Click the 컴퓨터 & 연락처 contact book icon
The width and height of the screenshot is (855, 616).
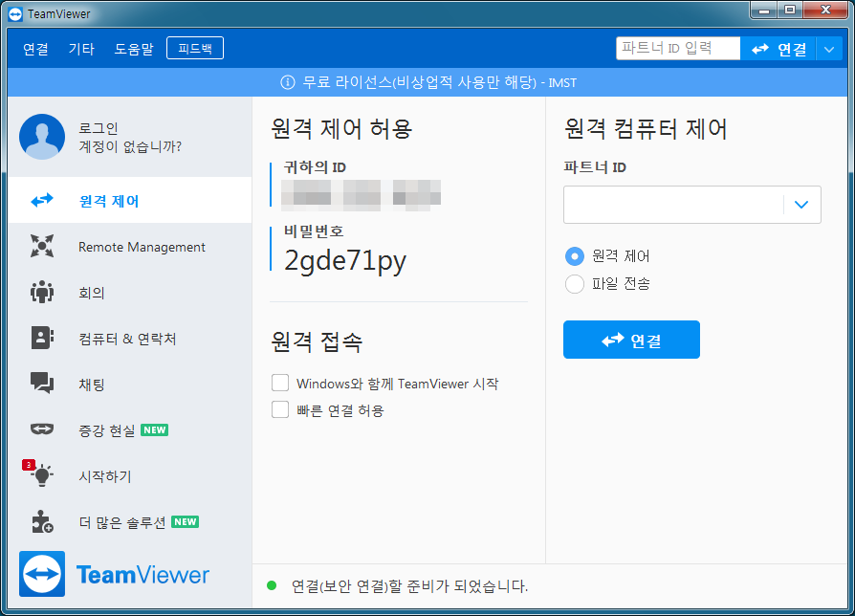pos(42,338)
